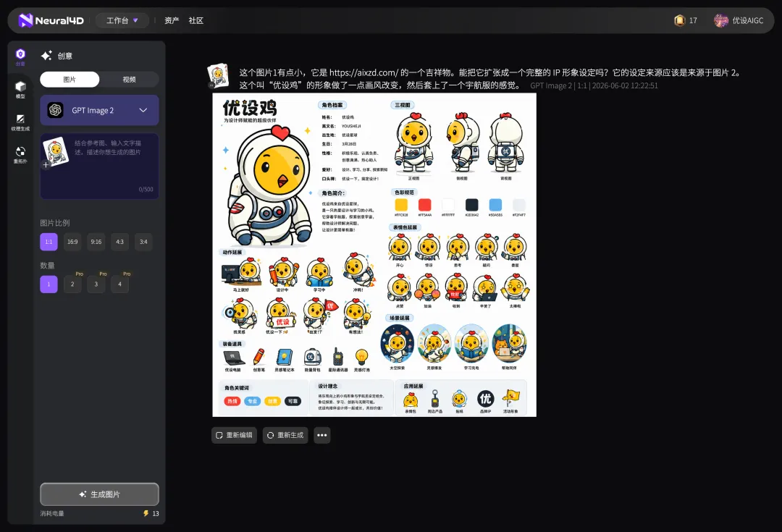Click the OpenAI logo in model selector
This screenshot has width=782, height=532.
pos(55,110)
